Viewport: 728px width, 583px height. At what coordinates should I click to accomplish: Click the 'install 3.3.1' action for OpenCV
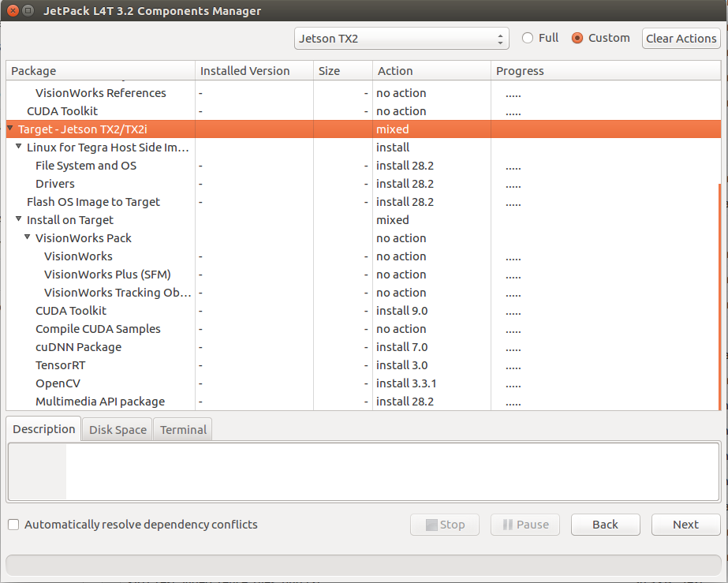pos(406,383)
